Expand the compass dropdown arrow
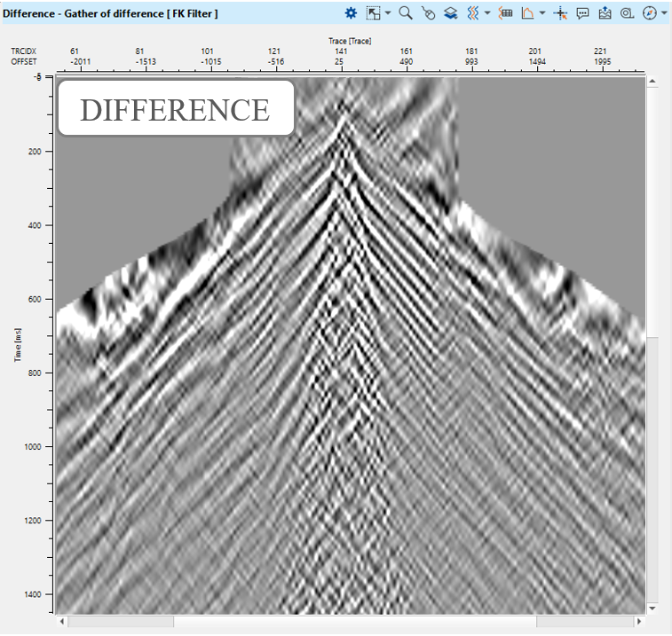The image size is (672, 636). tap(664, 13)
